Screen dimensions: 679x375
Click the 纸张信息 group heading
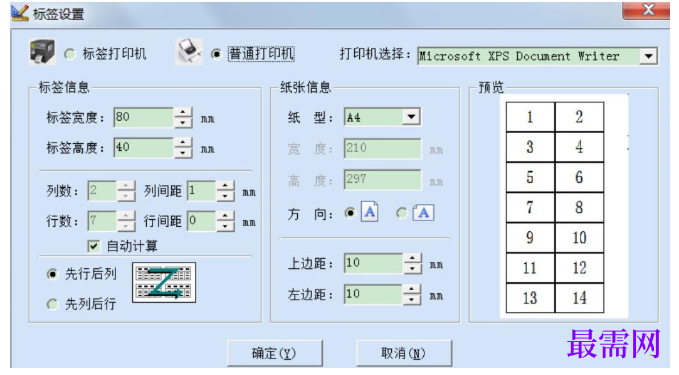tap(306, 87)
